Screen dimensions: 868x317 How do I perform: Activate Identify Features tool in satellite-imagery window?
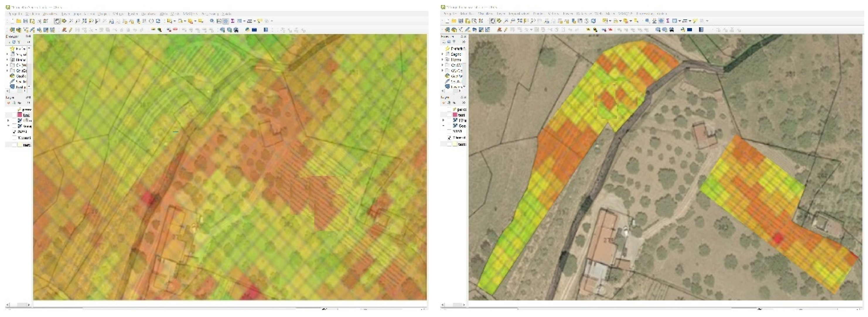pos(647,21)
